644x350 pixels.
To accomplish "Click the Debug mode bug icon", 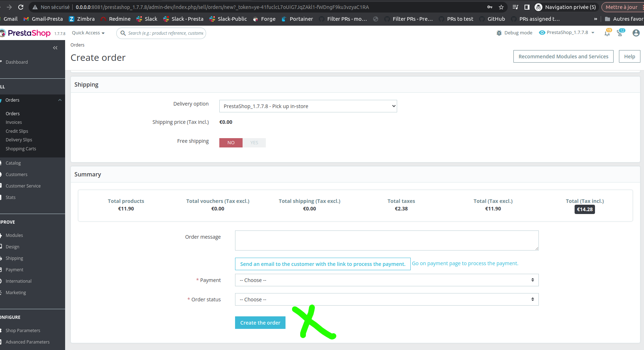I will (499, 33).
